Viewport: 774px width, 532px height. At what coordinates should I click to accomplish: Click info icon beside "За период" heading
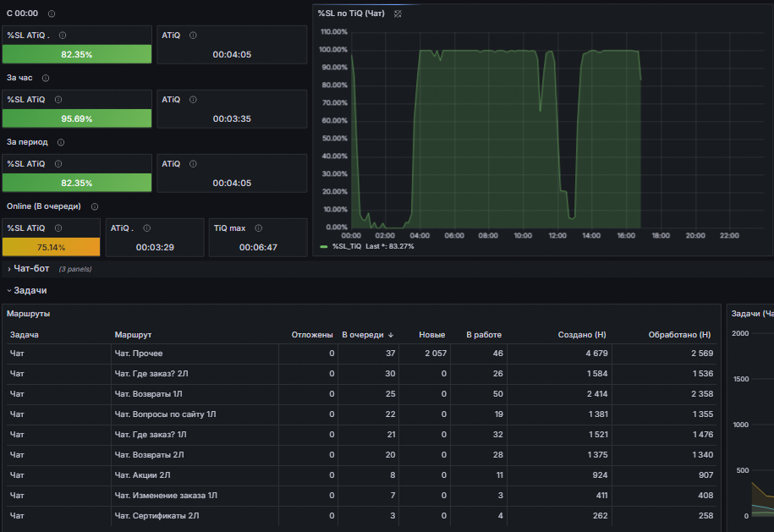click(x=61, y=142)
